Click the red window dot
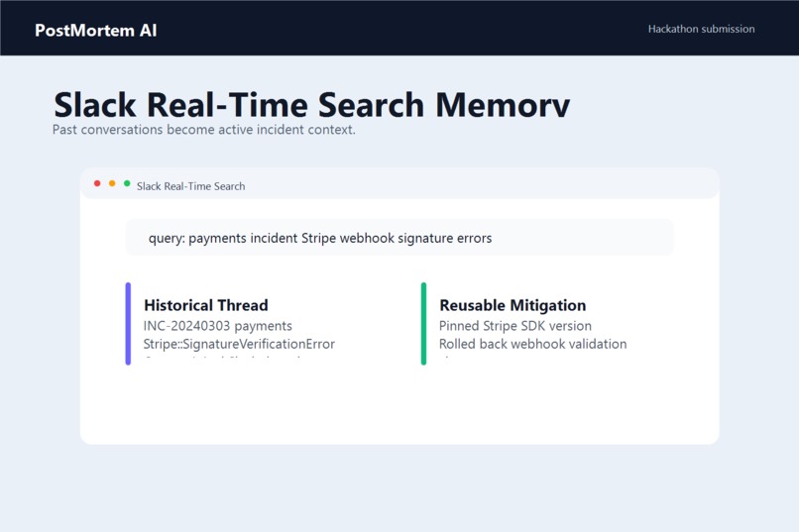 pos(97,183)
